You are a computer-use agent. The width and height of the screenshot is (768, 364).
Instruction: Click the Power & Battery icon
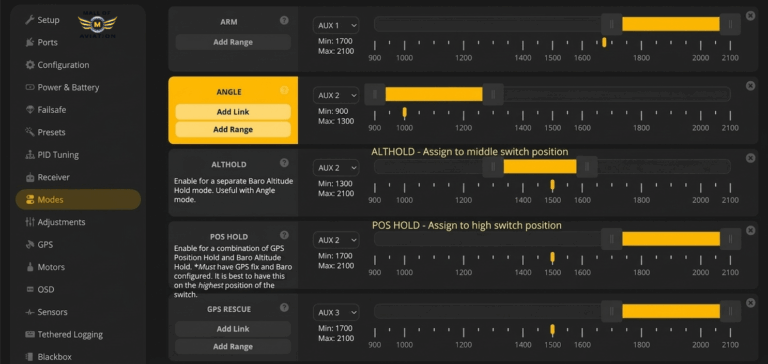30,87
